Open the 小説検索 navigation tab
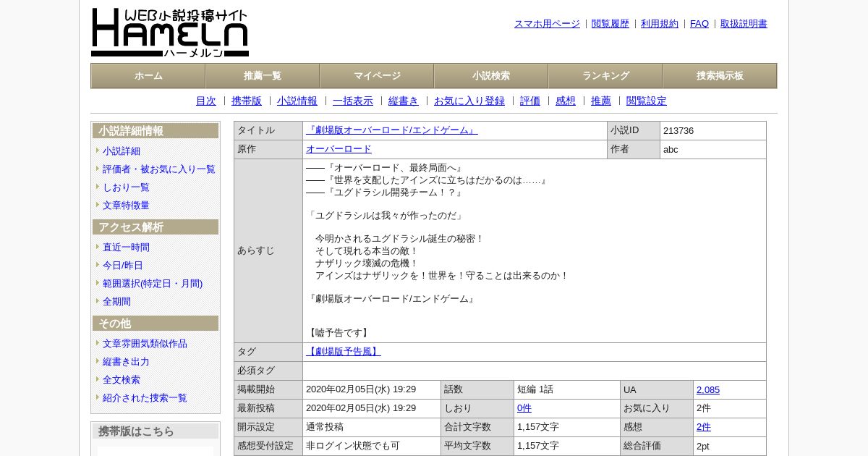The height and width of the screenshot is (456, 868). click(x=491, y=76)
